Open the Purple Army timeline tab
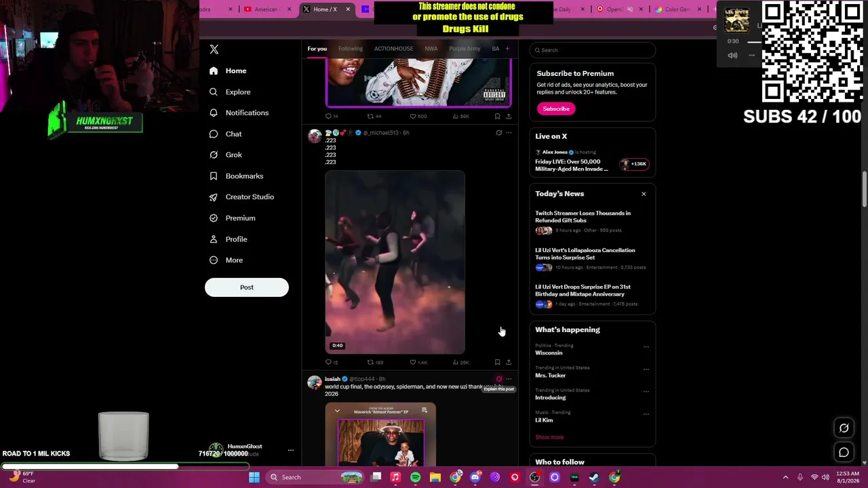The height and width of the screenshot is (488, 868). click(465, 49)
